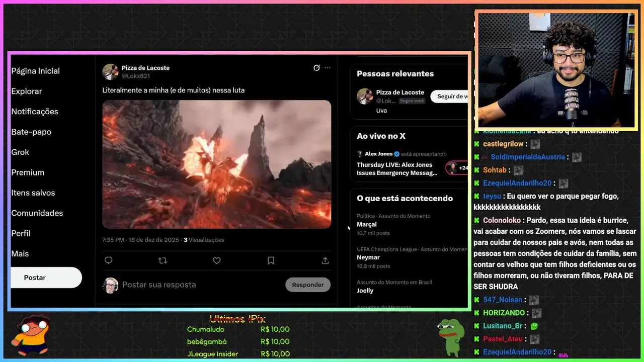
Task: Select the bebêgambá Pix donation entry
Action: point(238,341)
